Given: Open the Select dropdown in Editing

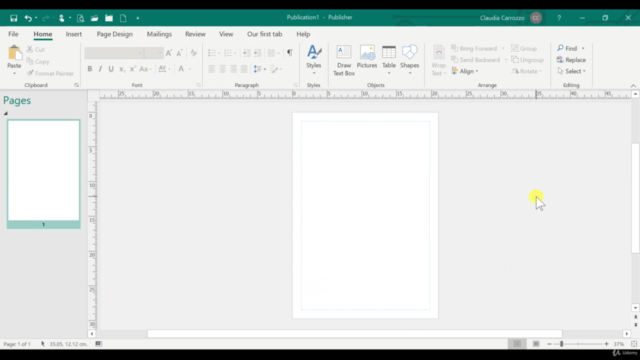Looking at the screenshot, I should tap(571, 71).
